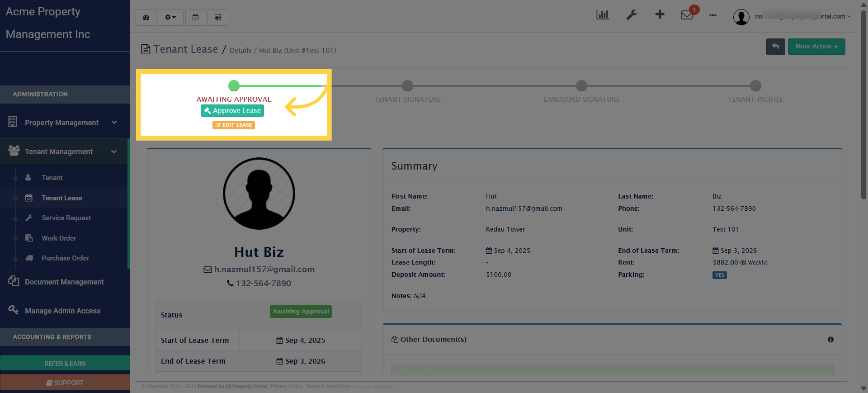Click the $882.00 rent value
This screenshot has height=393, width=868.
(725, 262)
